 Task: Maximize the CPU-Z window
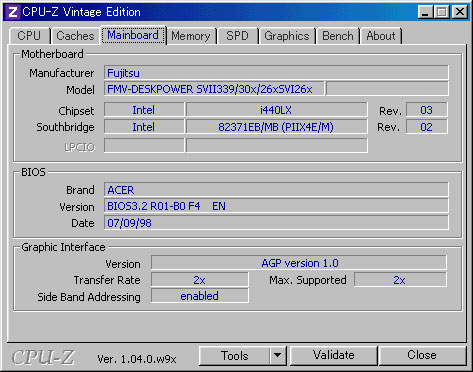tap(442, 12)
